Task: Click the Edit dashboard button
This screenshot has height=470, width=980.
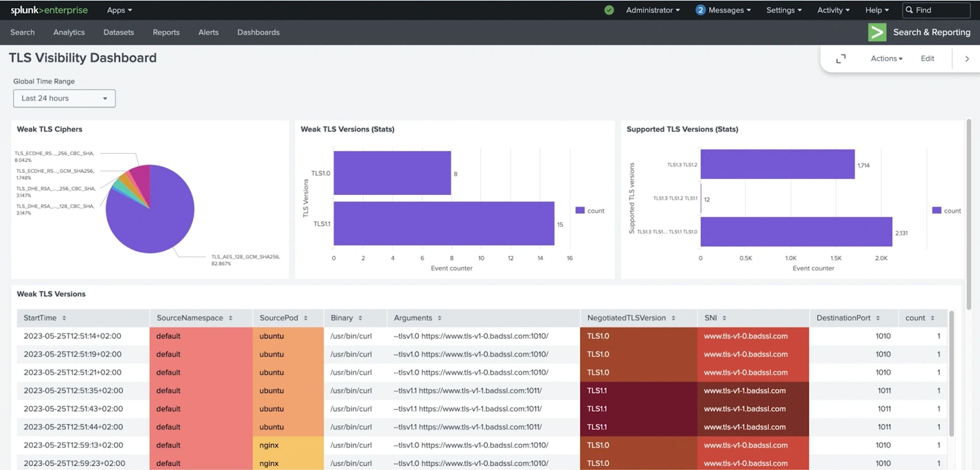Action: click(927, 59)
